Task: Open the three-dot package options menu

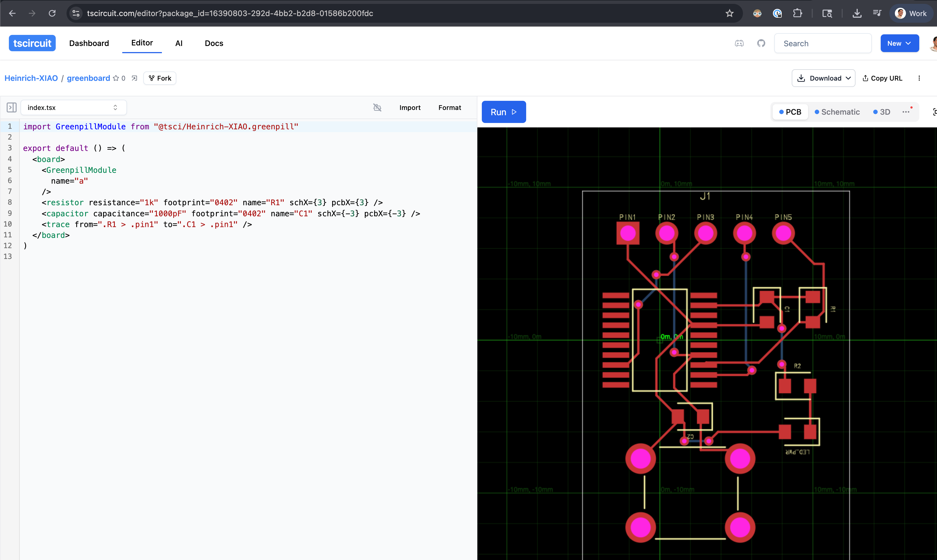Action: point(919,78)
